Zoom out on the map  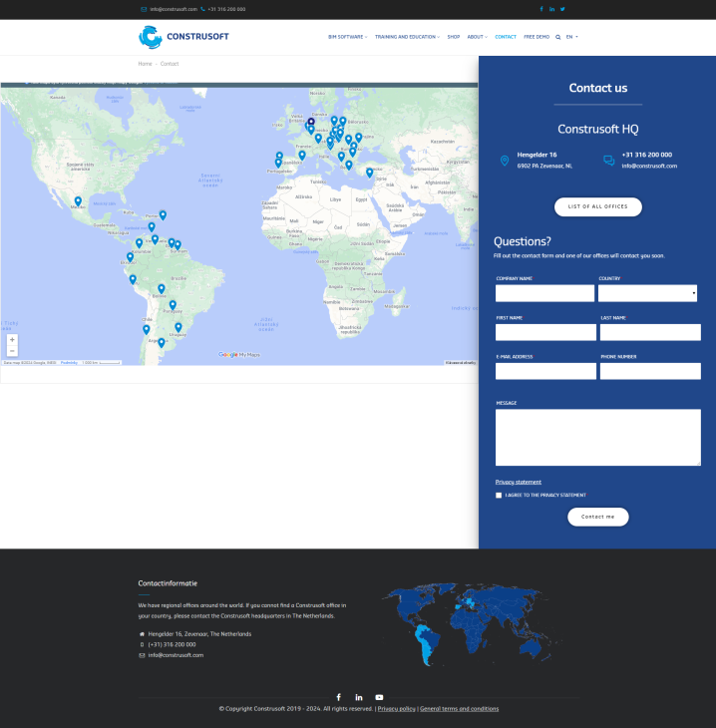pyautogui.click(x=12, y=351)
